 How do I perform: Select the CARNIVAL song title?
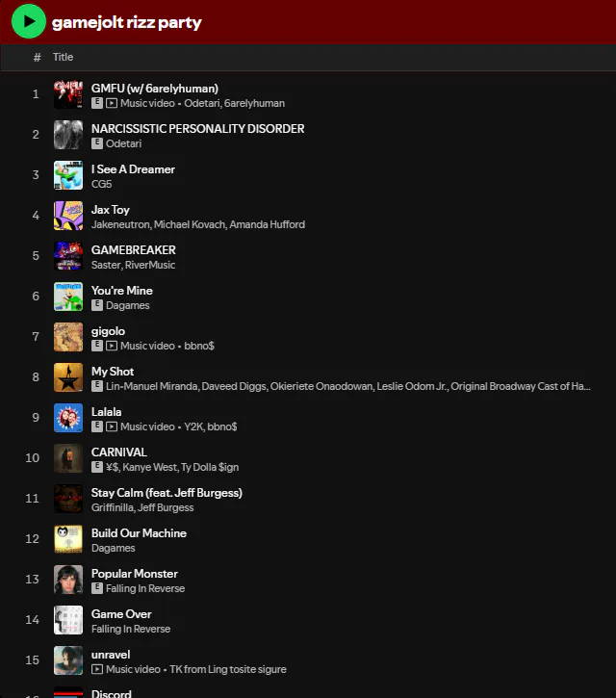[119, 452]
